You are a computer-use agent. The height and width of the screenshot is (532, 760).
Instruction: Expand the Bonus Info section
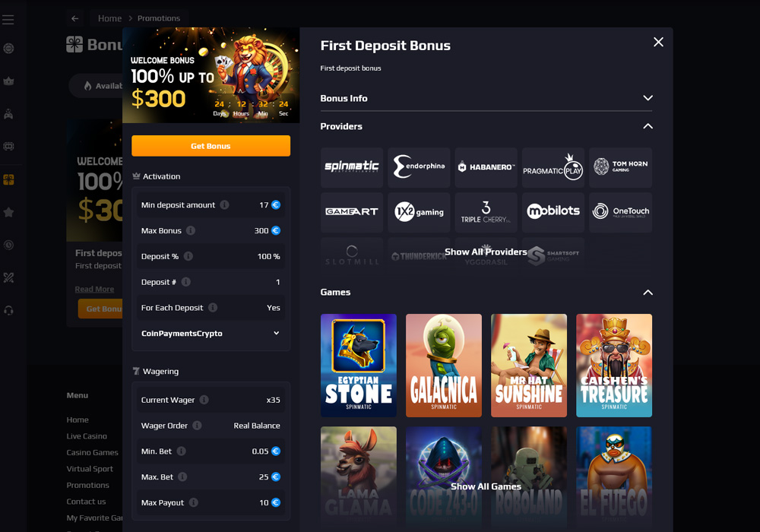486,98
